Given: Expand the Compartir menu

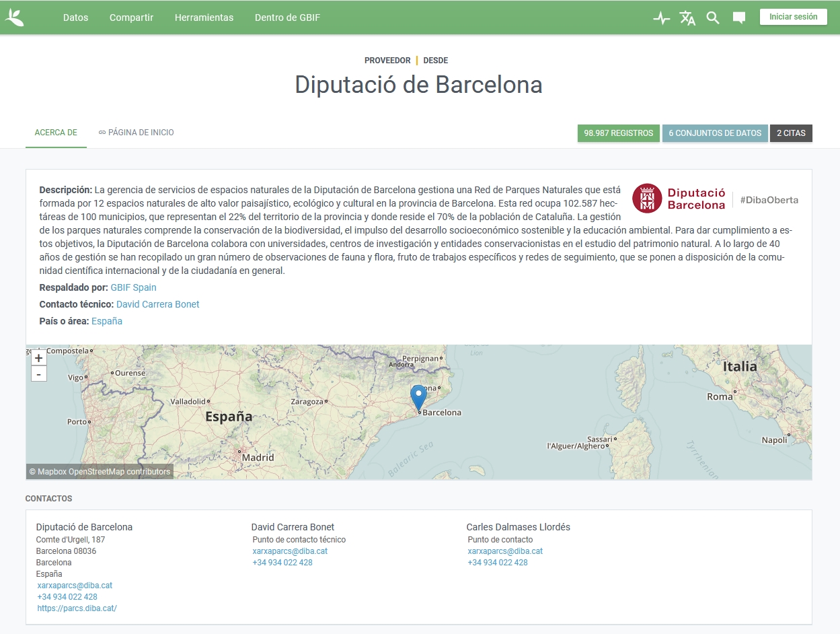Looking at the screenshot, I should [x=131, y=17].
